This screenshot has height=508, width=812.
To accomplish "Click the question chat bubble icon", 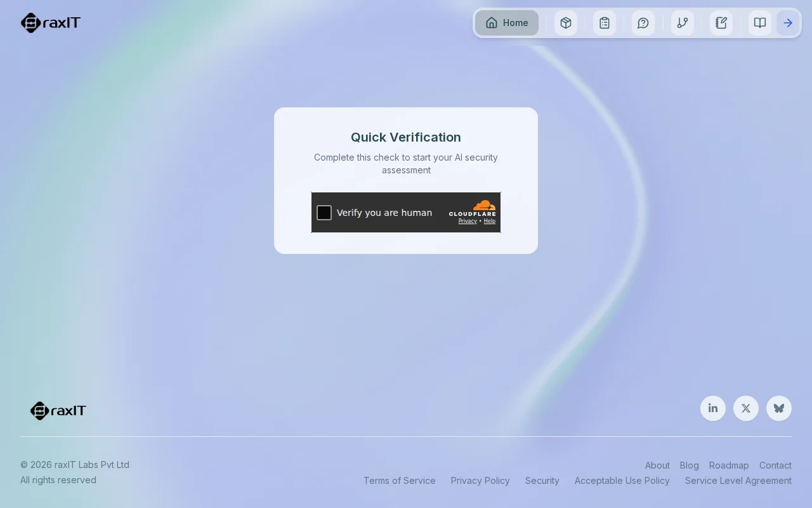I will [643, 23].
